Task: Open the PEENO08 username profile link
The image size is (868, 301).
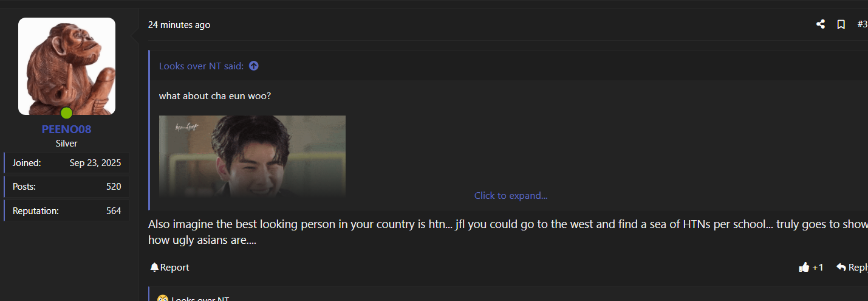Action: coord(67,130)
